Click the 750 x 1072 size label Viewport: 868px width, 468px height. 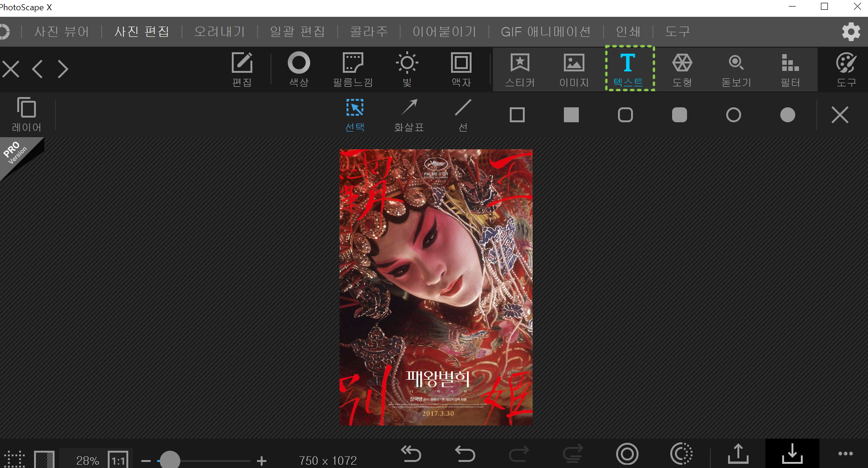(328, 461)
